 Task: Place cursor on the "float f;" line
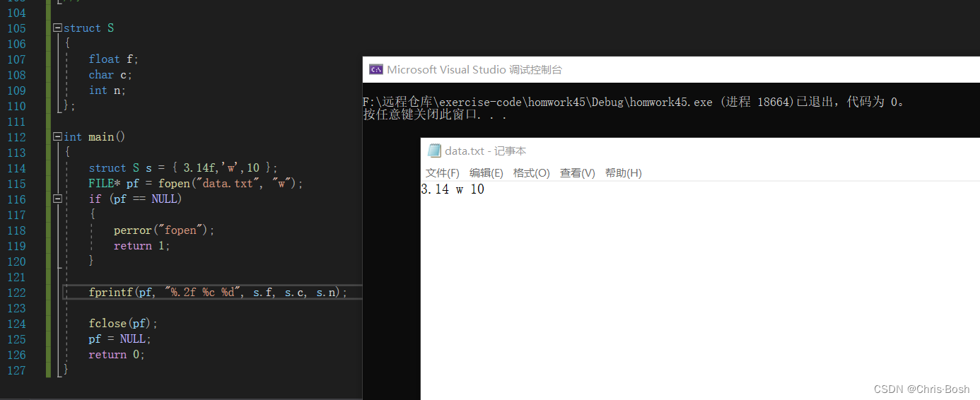114,59
